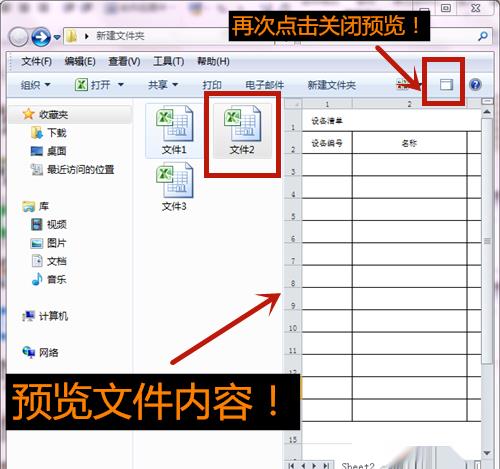Click the blue help question mark icon
The height and width of the screenshot is (469, 500).
[x=475, y=85]
